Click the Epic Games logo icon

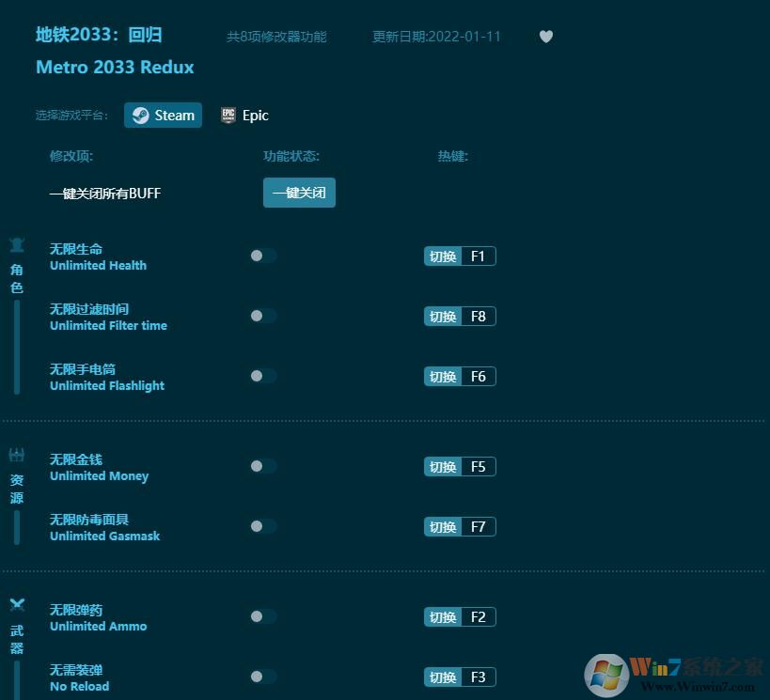tap(228, 115)
